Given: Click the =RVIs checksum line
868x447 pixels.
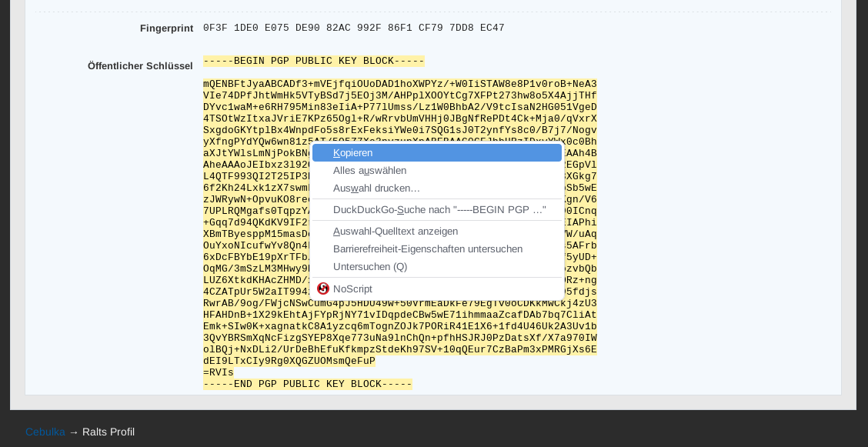Looking at the screenshot, I should point(219,372).
